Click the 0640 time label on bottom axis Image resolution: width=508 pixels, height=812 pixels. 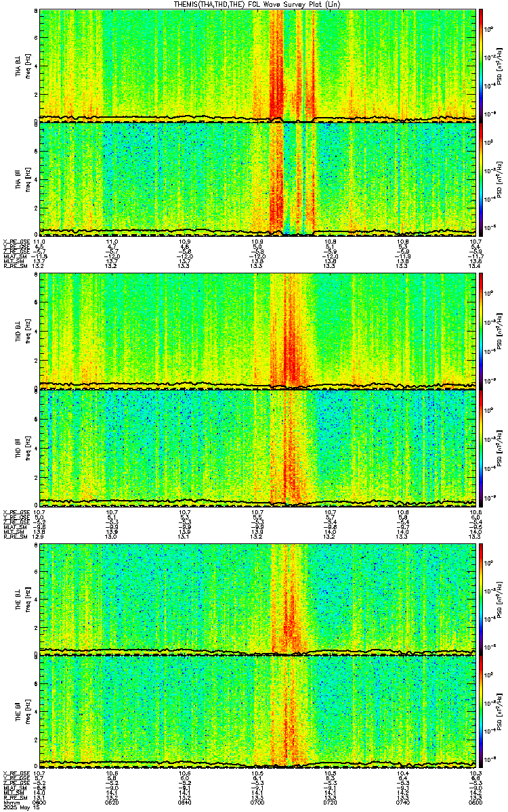coord(184,803)
